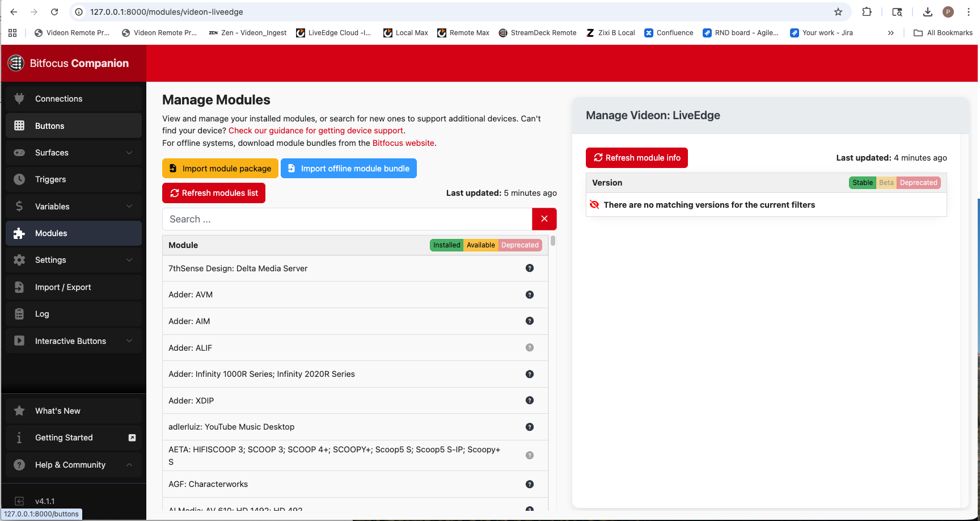Click Refresh modules list button
Image resolution: width=980 pixels, height=521 pixels.
point(214,193)
